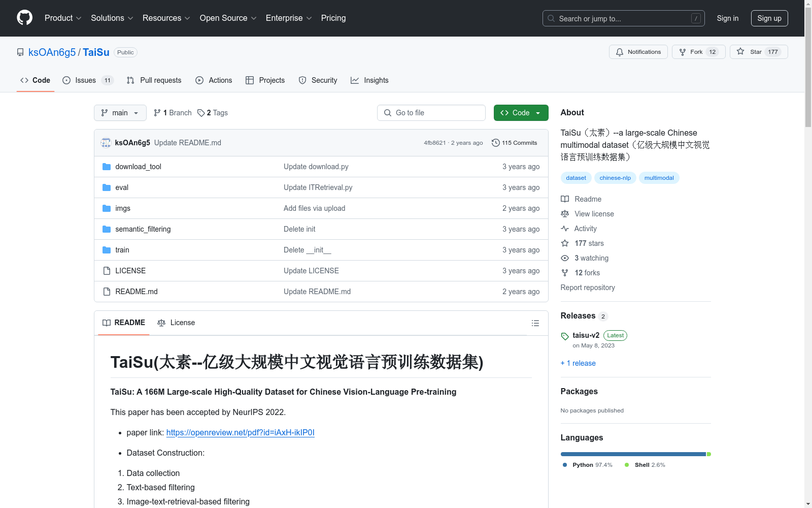Screen dimensions: 812x508
Task: Click the Sign up button
Action: point(769,18)
